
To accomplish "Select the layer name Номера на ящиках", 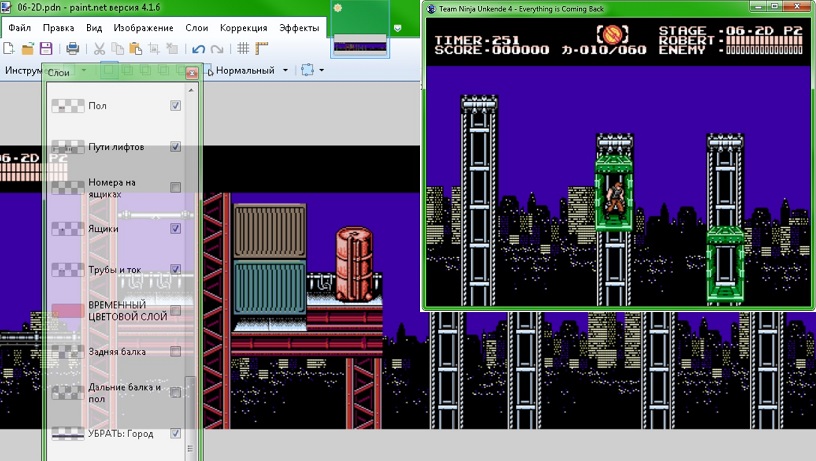I will coord(112,188).
